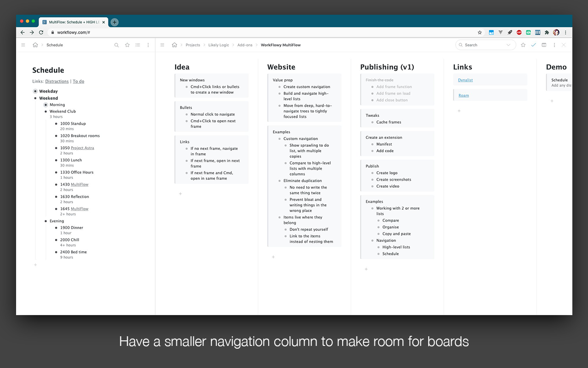Click the browser extensions puzzle icon
The height and width of the screenshot is (368, 588).
click(x=547, y=32)
